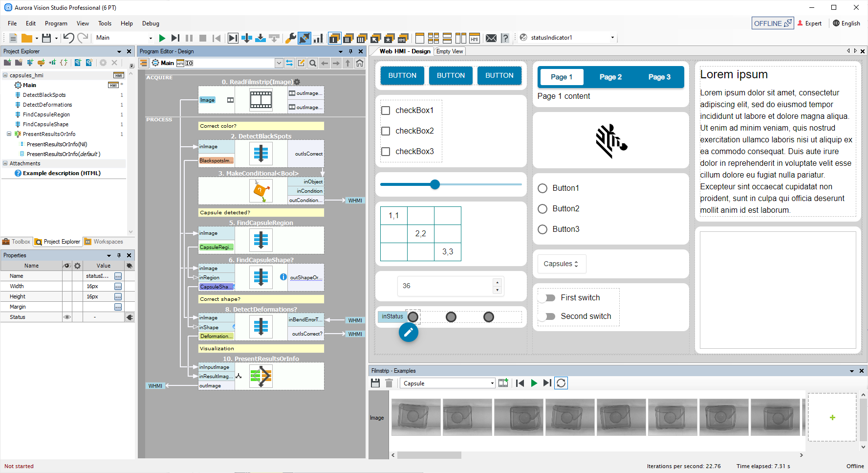The height and width of the screenshot is (473, 868).
Task: Click the wrench settings icon in toolbar
Action: [x=290, y=38]
